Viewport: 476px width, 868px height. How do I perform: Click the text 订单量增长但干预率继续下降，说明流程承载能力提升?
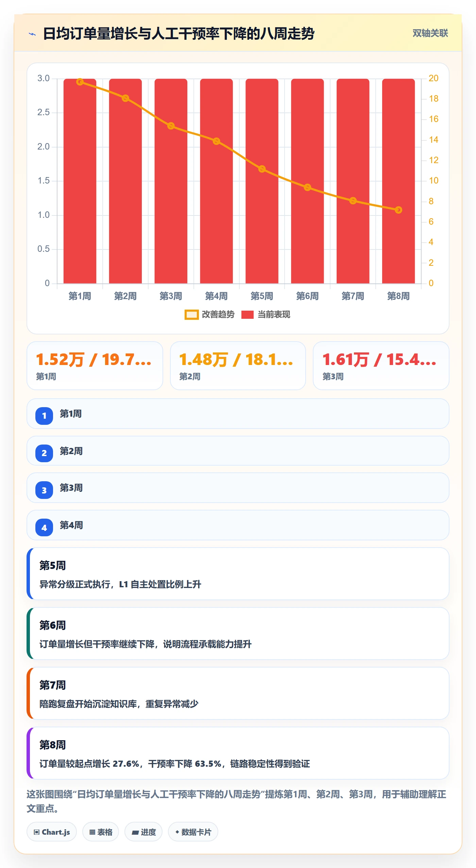point(146,644)
